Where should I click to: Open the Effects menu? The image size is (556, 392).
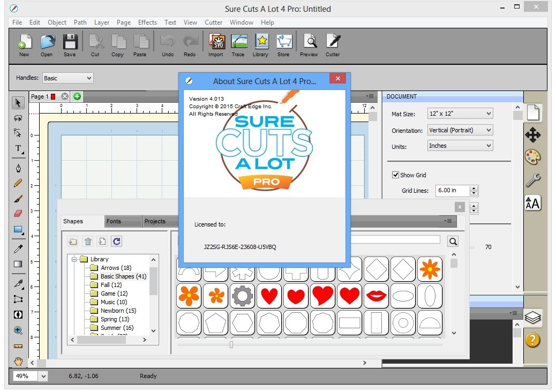pos(147,22)
